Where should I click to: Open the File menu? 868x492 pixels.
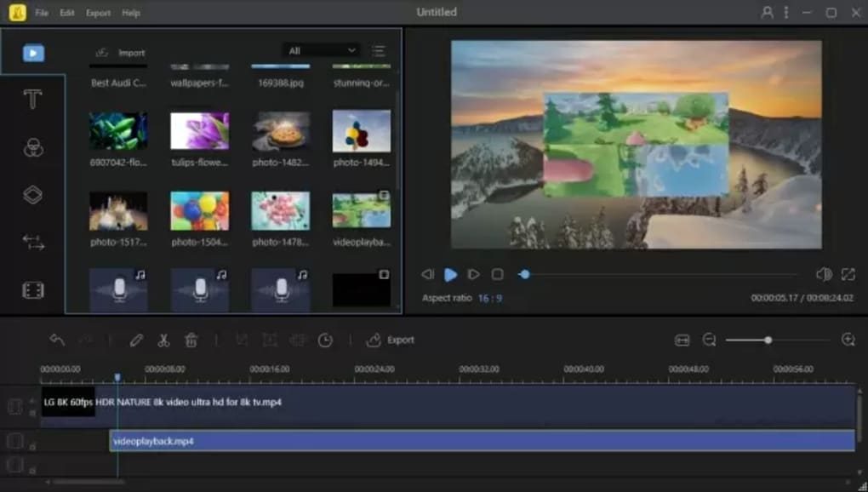point(42,13)
